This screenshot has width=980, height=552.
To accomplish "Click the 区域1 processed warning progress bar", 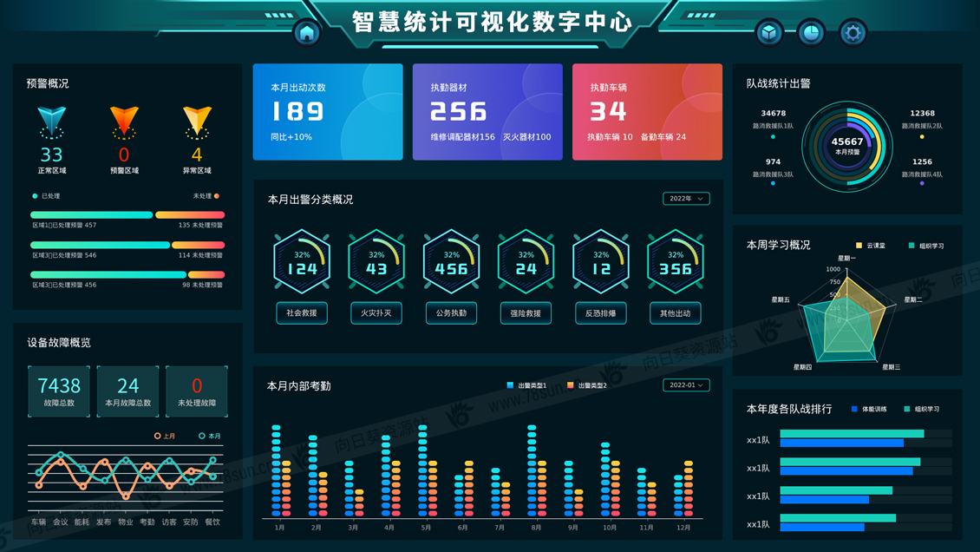I will click(92, 214).
